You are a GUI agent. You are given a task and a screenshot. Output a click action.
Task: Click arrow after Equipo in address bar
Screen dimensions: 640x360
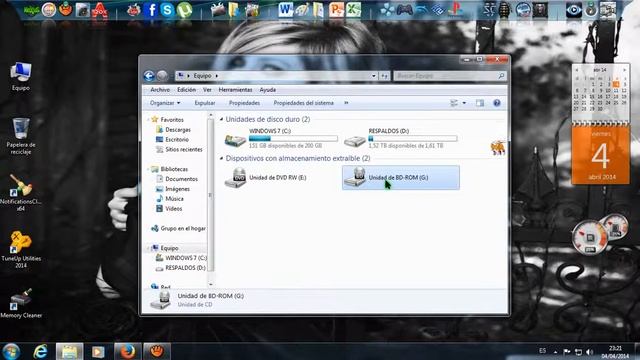tap(217, 76)
